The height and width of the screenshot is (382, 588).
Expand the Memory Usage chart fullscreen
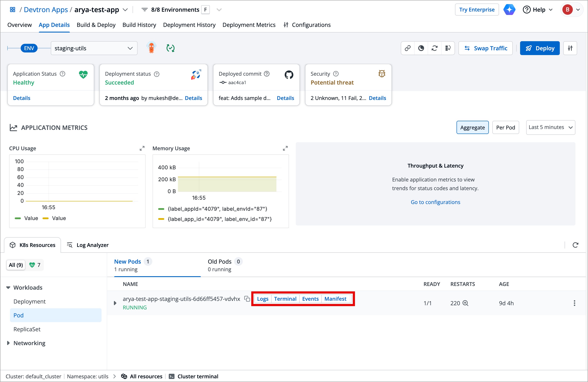285,149
